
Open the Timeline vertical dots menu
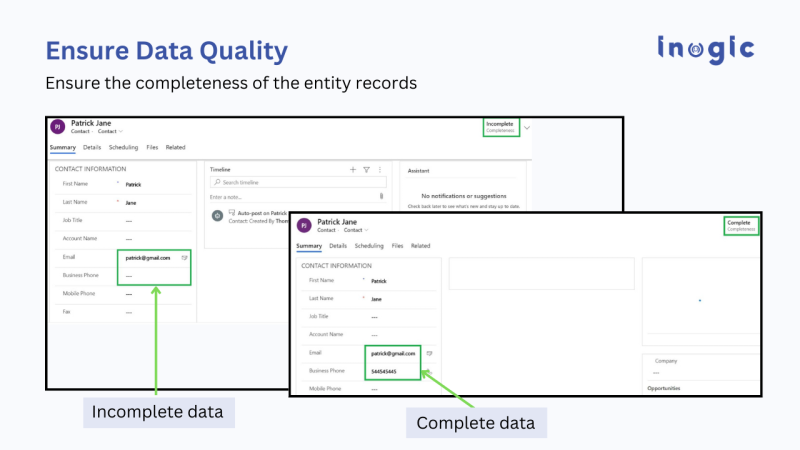click(380, 170)
